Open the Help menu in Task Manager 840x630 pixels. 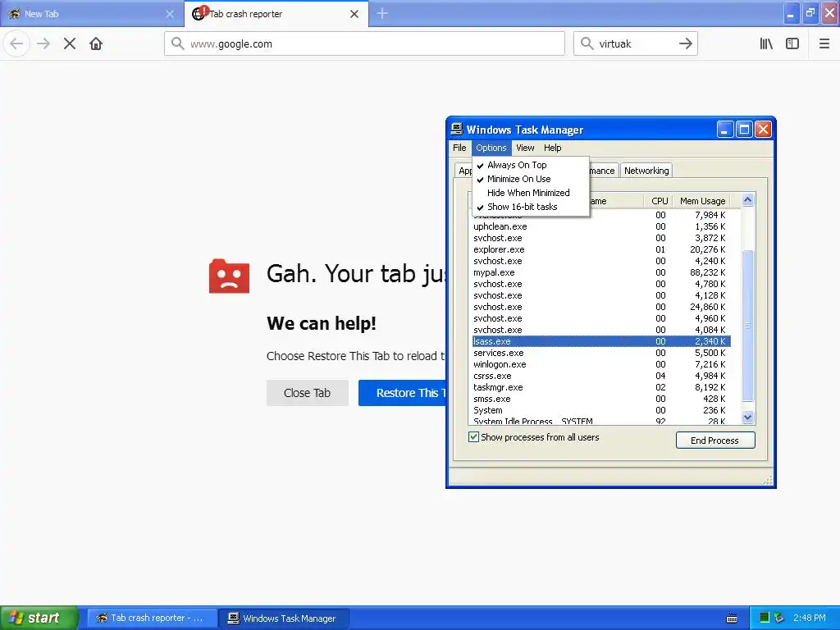552,148
